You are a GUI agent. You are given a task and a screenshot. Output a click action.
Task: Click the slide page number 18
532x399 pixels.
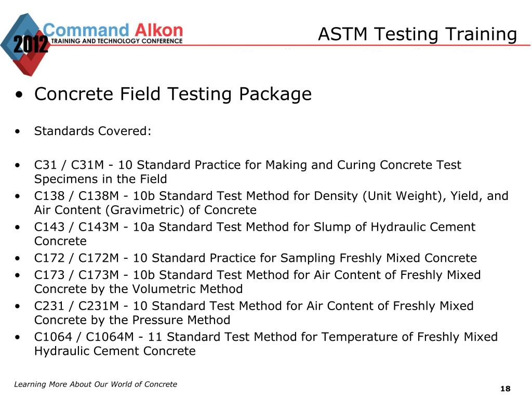pos(505,389)
